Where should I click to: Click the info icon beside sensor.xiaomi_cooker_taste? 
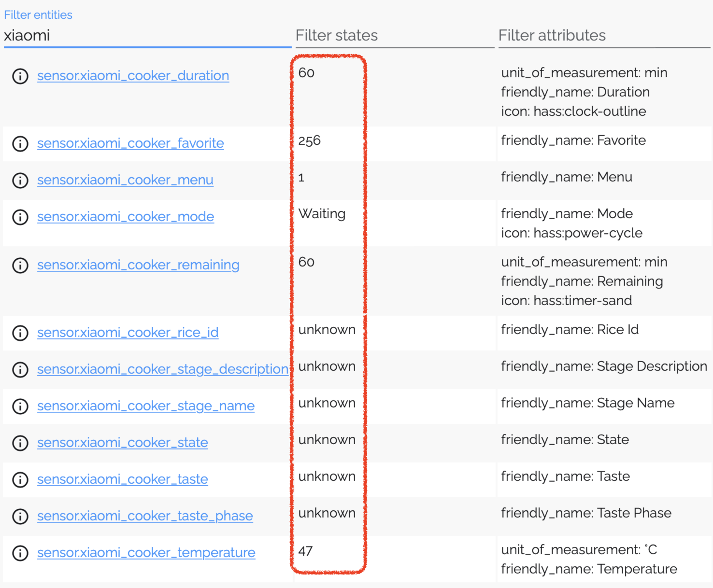point(20,479)
